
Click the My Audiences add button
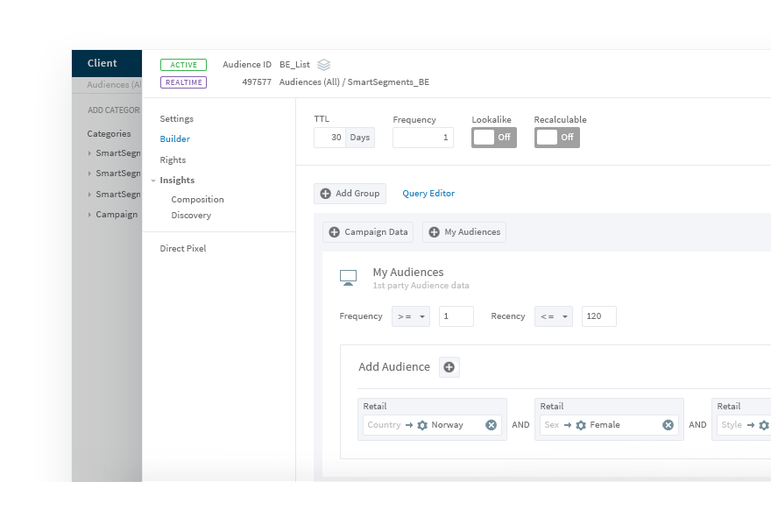pos(464,232)
